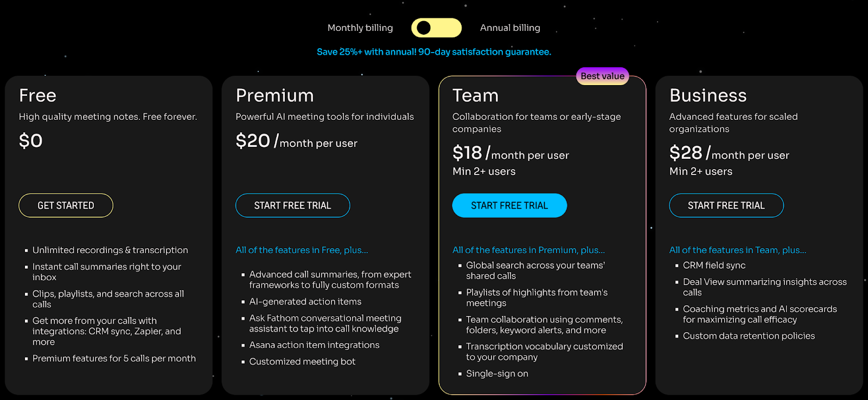Start free trial for the Business plan
The image size is (868, 400).
pos(726,205)
